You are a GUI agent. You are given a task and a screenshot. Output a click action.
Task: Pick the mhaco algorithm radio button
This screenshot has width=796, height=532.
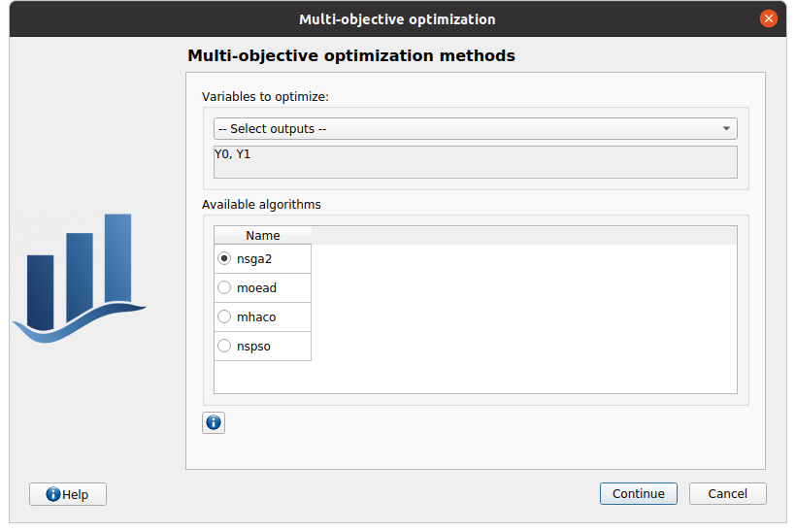(225, 316)
